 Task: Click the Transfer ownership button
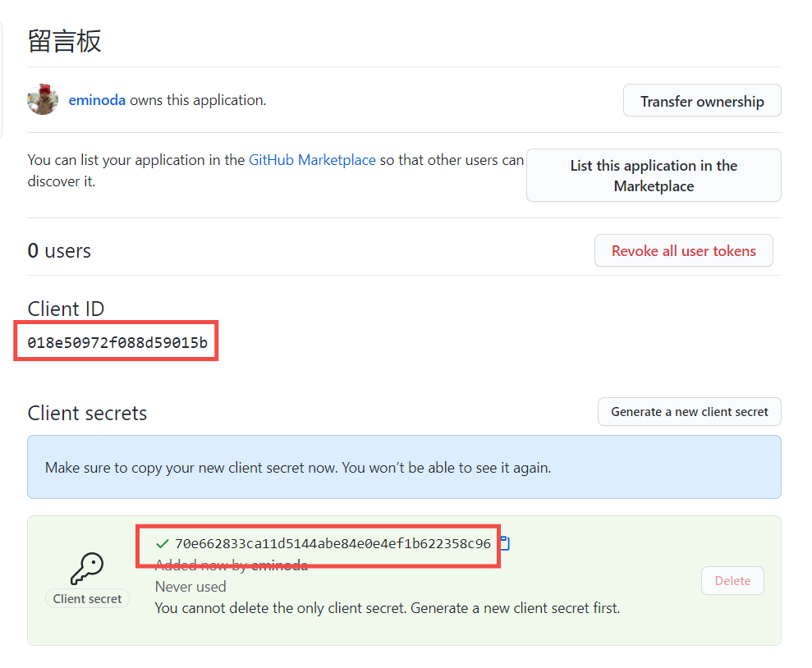[x=701, y=101]
